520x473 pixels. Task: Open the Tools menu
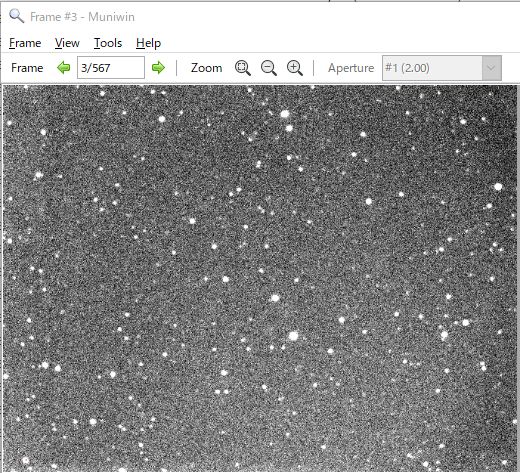[x=108, y=43]
